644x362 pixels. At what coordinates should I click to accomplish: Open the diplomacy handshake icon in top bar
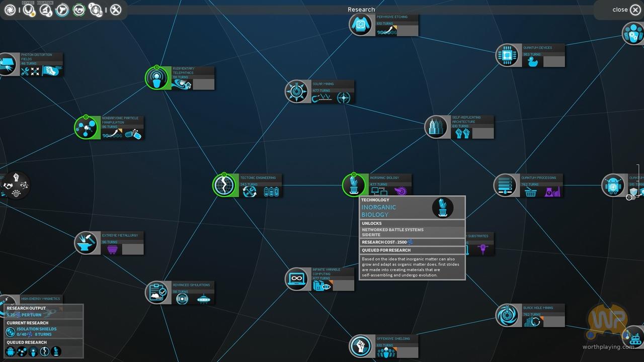pos(78,10)
